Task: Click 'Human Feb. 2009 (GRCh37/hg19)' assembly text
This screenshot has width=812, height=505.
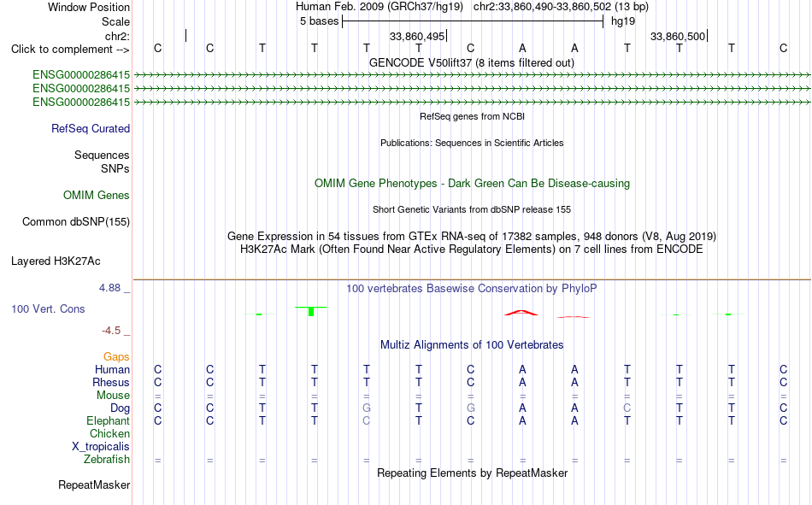Action: (379, 7)
